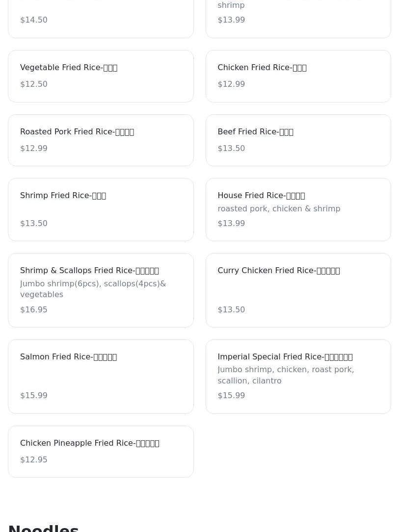Viewport: 399px width, 532px height.
Task: Click the $15.99 Salmon Fried Rice price
Action: (x=34, y=395)
